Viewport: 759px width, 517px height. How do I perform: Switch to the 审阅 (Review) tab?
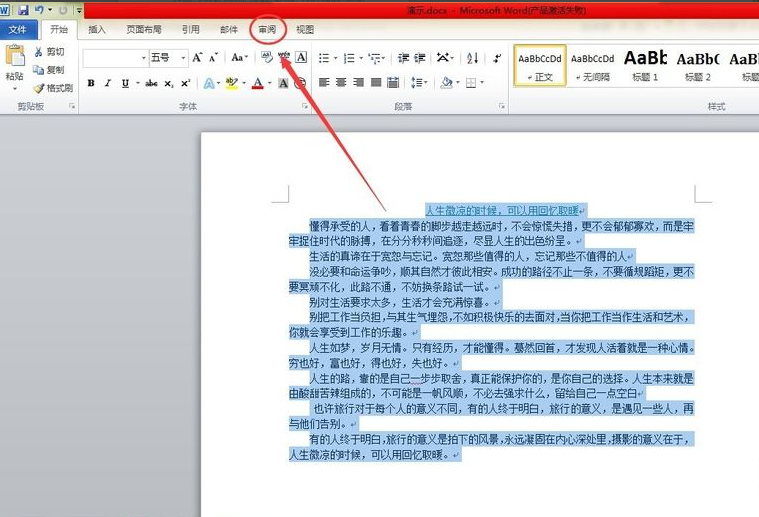(x=267, y=30)
